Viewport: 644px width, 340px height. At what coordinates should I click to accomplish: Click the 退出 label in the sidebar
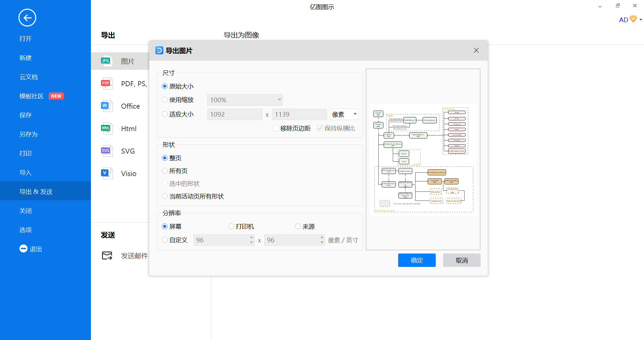click(36, 249)
